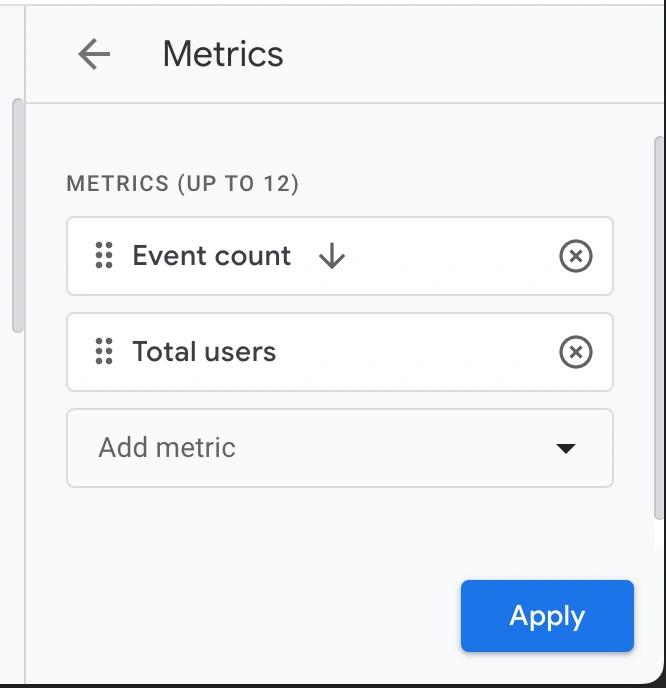Remove the Total users metric
The width and height of the screenshot is (666, 688).
pos(576,352)
